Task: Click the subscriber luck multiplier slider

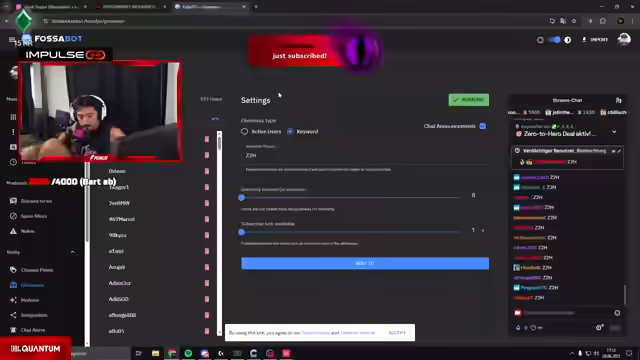Action: point(351,232)
